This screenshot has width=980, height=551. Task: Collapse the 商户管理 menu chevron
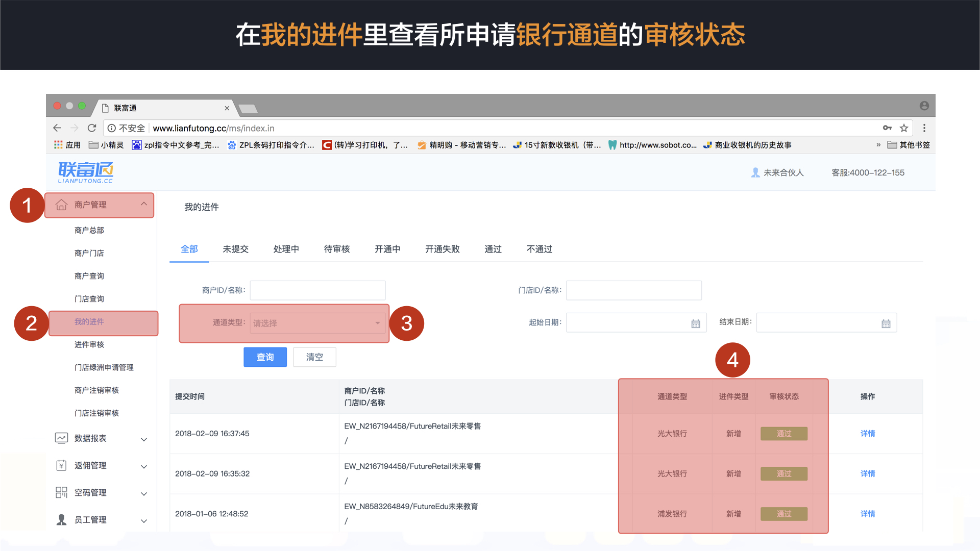point(144,204)
